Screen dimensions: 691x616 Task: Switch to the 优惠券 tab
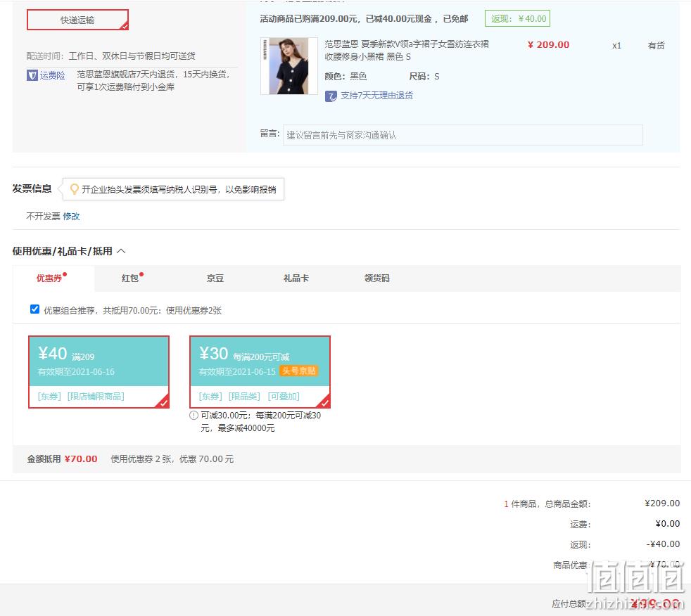coord(53,278)
